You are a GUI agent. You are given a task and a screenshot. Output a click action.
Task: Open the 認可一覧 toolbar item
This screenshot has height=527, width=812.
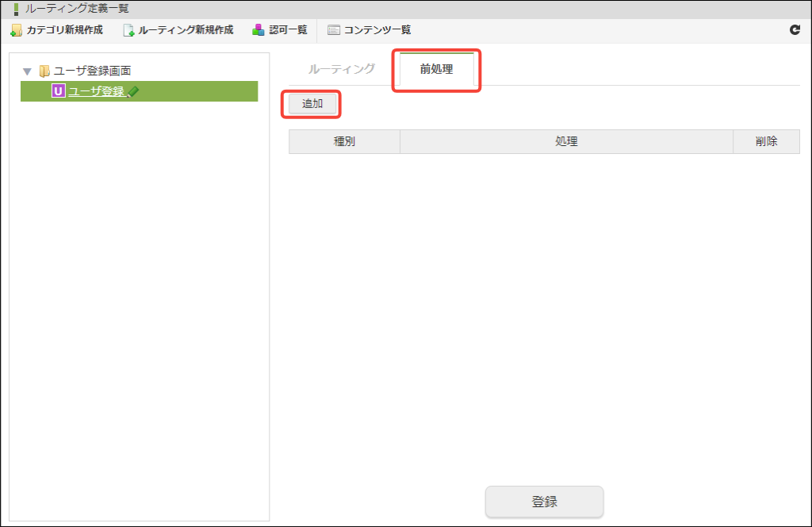280,30
